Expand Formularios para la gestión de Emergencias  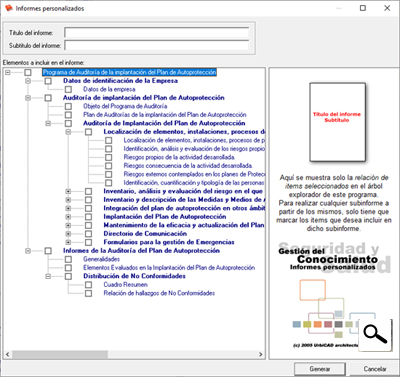coord(68,242)
